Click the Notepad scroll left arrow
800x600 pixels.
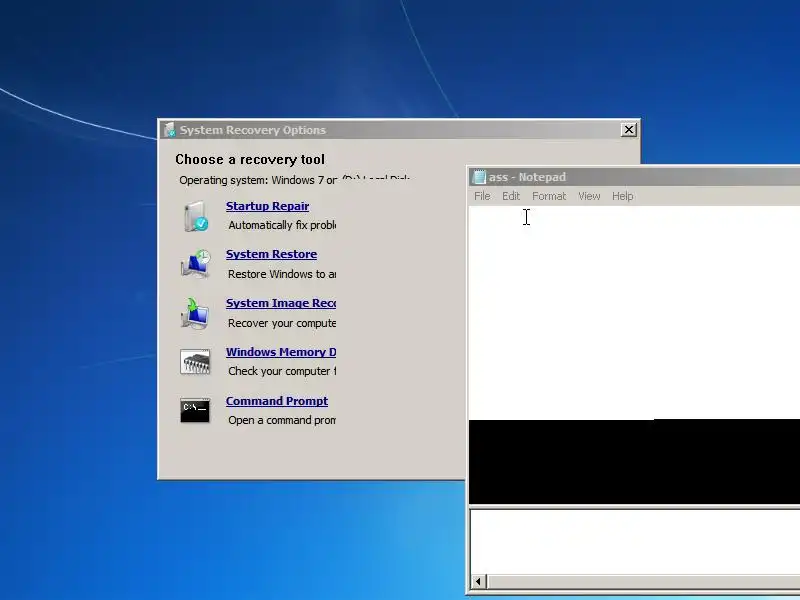pyautogui.click(x=478, y=582)
